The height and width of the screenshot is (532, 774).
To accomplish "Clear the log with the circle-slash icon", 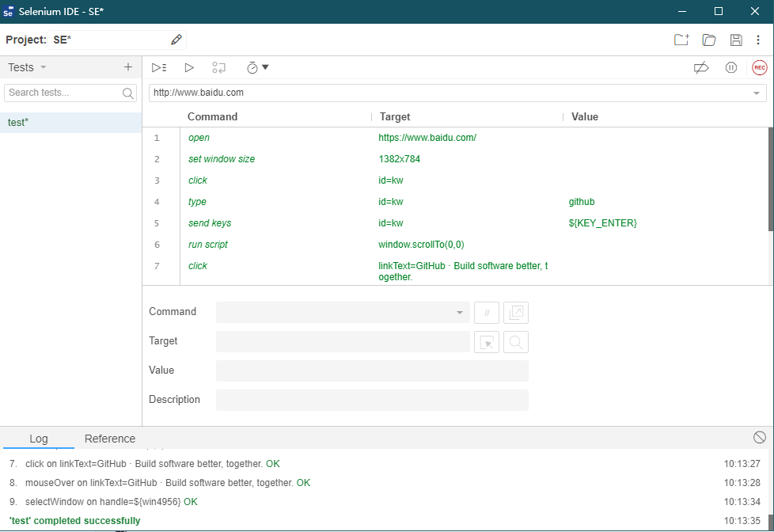I will click(x=760, y=437).
